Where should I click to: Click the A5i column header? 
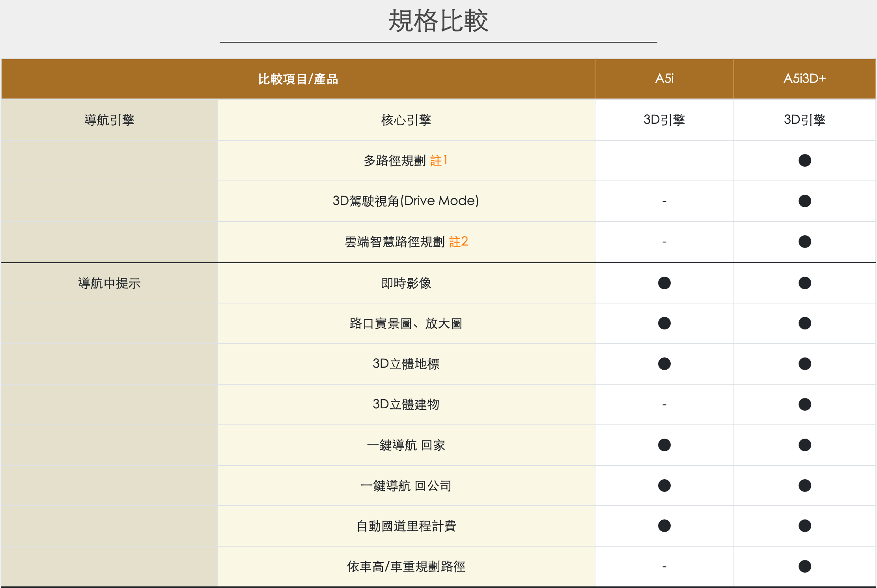pyautogui.click(x=664, y=78)
